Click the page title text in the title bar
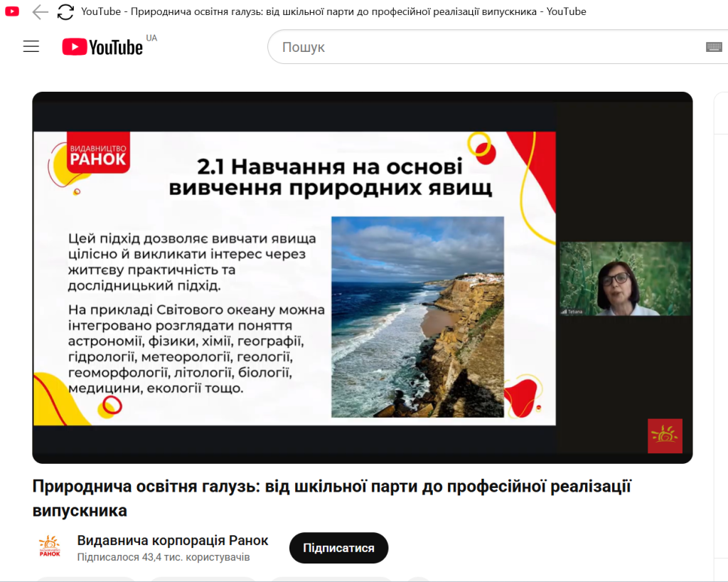This screenshot has height=582, width=728. coord(333,12)
